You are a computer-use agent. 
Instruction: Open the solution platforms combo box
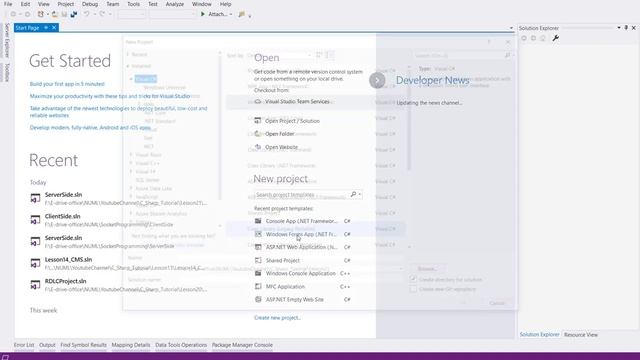coord(172,14)
